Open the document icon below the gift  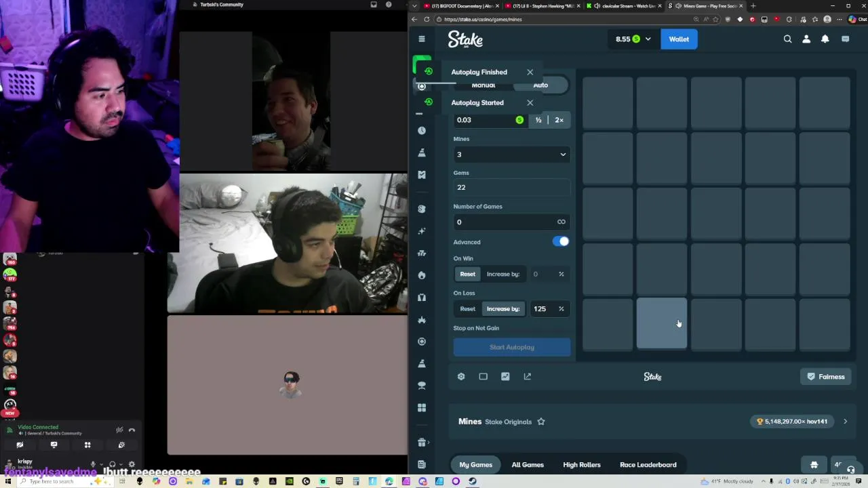point(422,465)
